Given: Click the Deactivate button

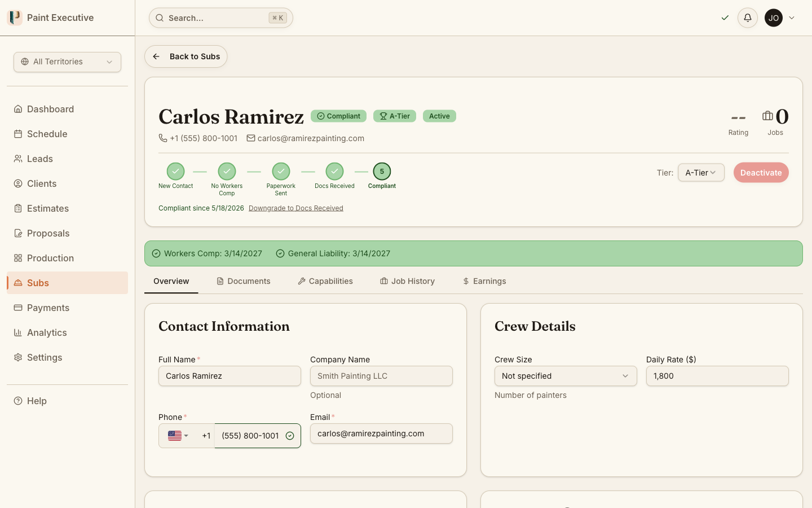Looking at the screenshot, I should point(761,173).
